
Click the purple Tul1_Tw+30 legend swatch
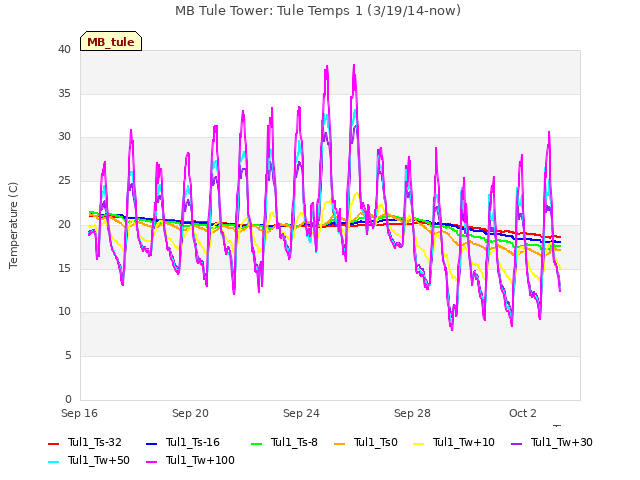coord(516,444)
